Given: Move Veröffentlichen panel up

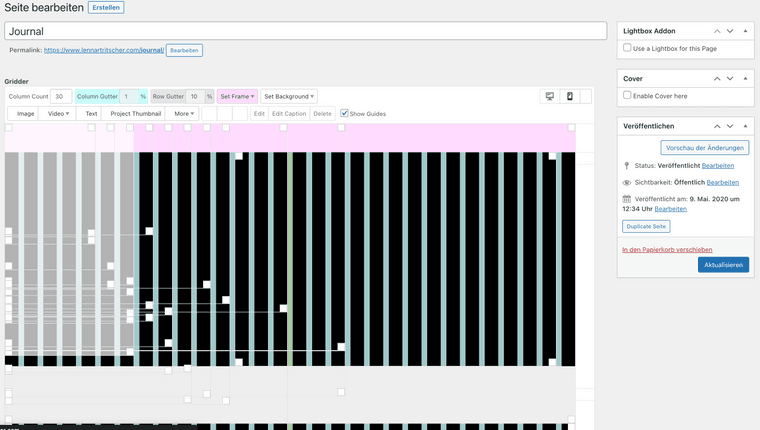Looking at the screenshot, I should pyautogui.click(x=717, y=126).
